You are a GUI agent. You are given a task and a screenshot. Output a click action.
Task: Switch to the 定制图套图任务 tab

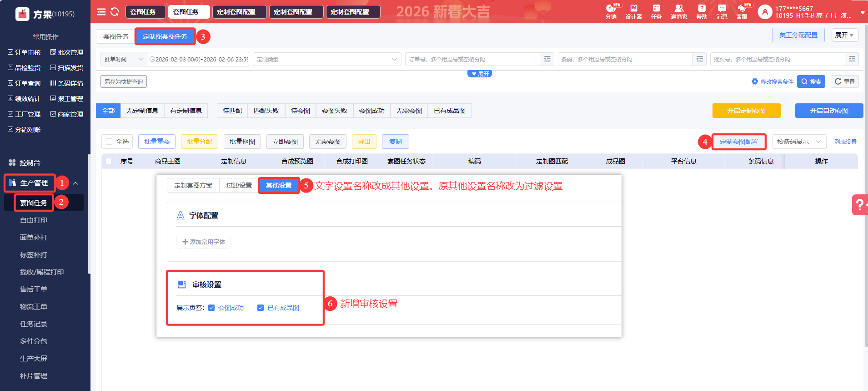click(x=165, y=36)
